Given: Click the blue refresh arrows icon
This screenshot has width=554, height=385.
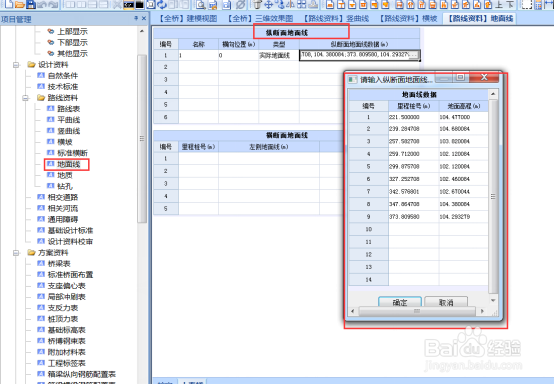Looking at the screenshot, I should 162,4.
